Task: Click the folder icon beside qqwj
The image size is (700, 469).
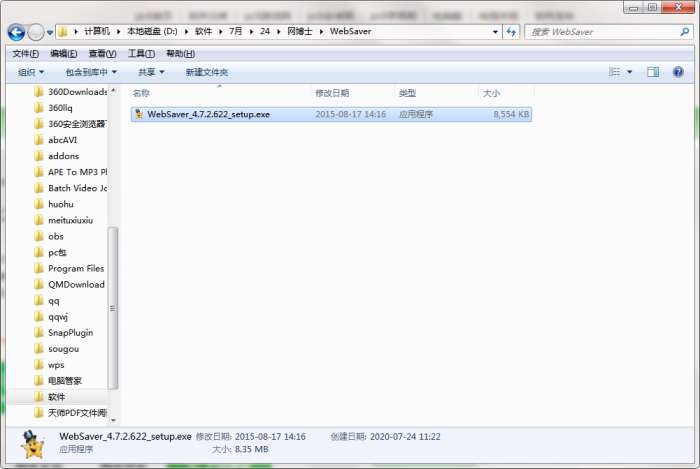Action: [39, 317]
